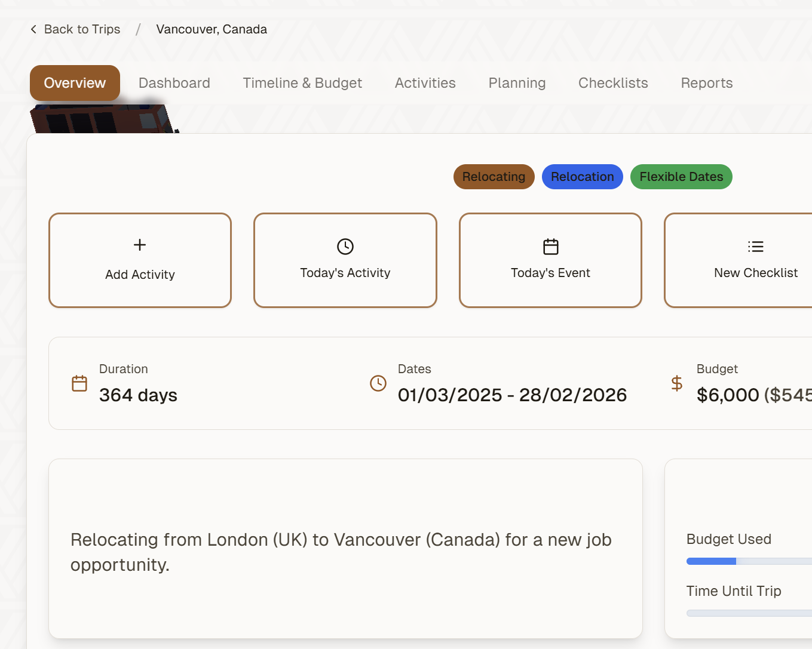Click the list icon on New Checklist
Screen dimensions: 812x649
pyautogui.click(x=756, y=247)
